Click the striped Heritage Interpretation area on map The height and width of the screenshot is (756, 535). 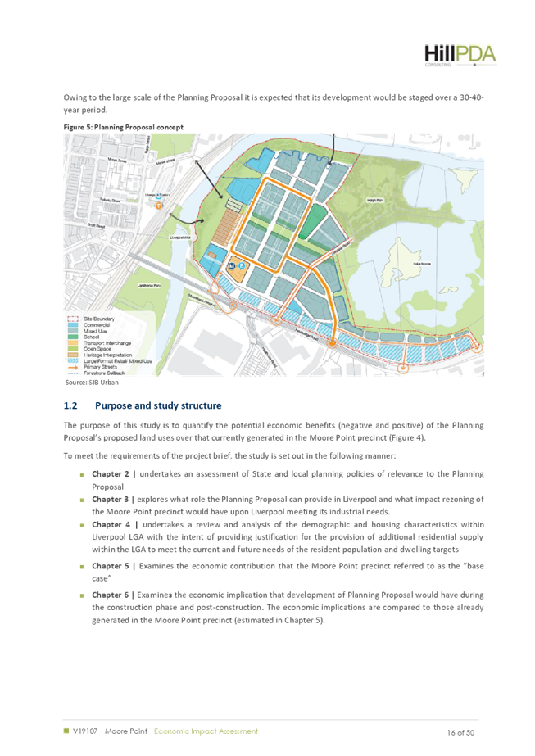227,229
